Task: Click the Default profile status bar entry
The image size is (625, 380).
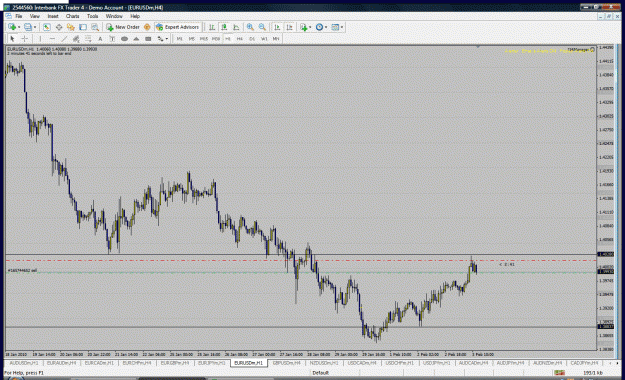Action: click(x=320, y=373)
